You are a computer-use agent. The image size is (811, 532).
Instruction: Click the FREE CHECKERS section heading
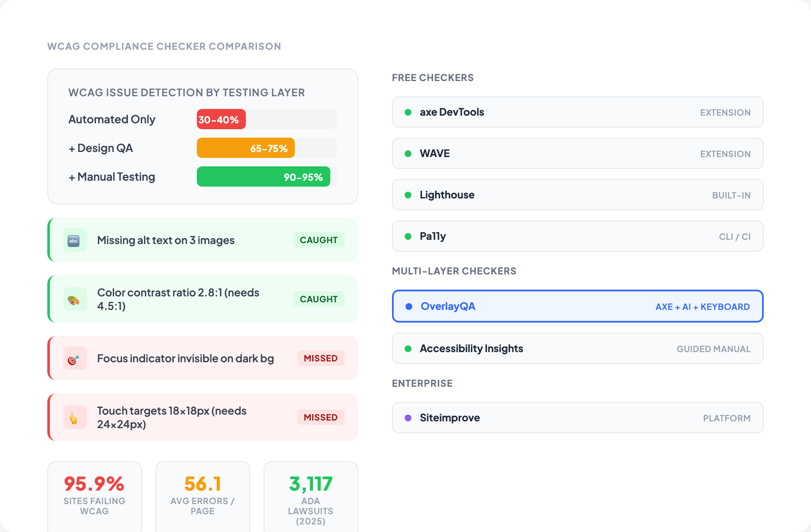coord(433,78)
